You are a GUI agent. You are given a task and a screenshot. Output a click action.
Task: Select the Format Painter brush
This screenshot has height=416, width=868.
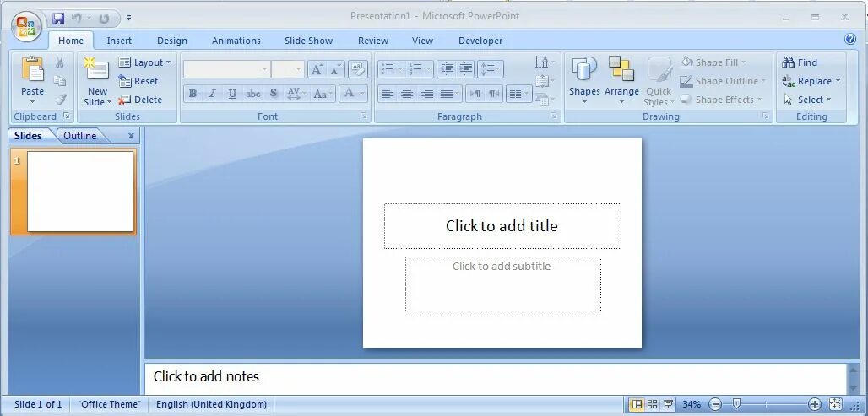pyautogui.click(x=60, y=100)
